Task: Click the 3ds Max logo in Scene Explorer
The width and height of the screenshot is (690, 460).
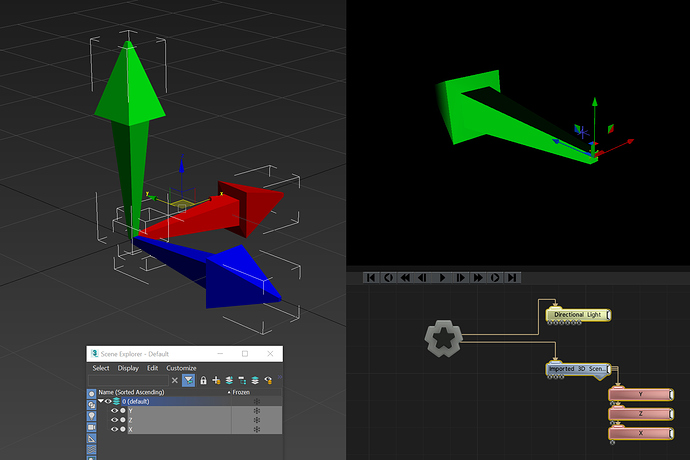Action: coord(95,353)
